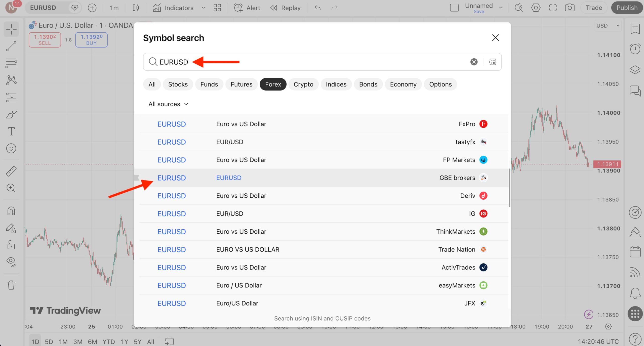
Task: Open the candlestick chart type selector
Action: coord(136,8)
